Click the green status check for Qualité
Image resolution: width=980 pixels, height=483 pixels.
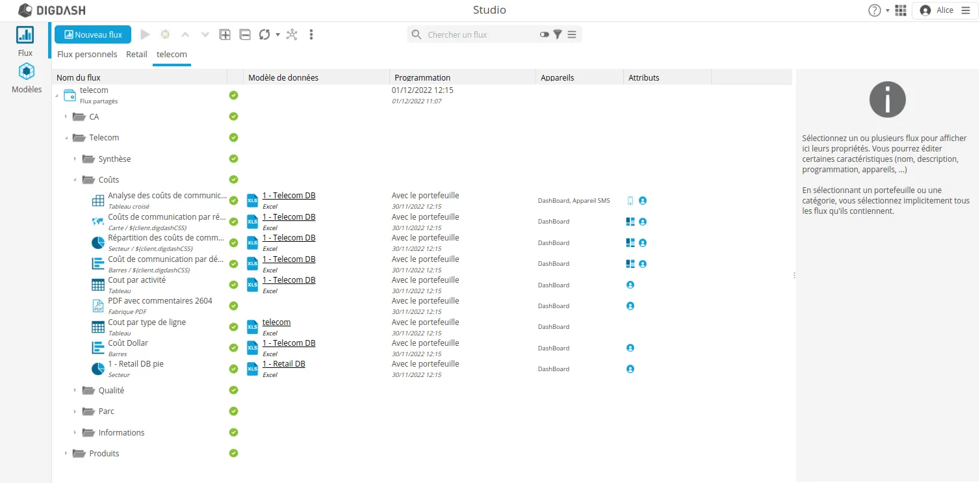click(x=234, y=390)
